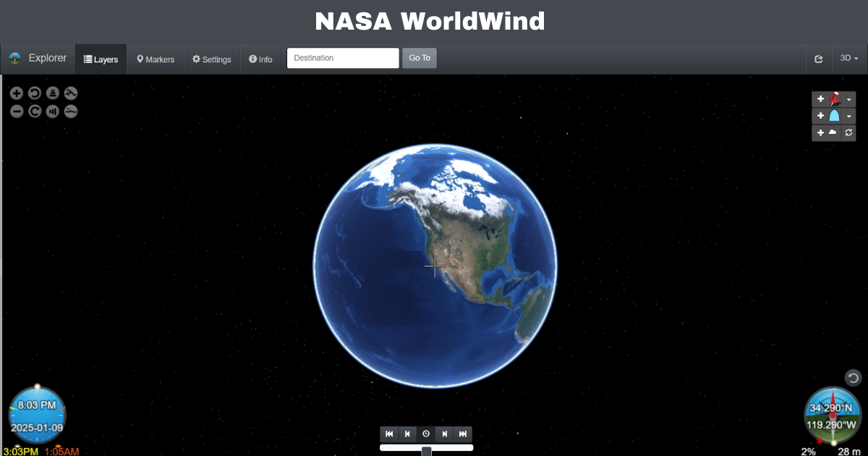Select the tilt view icon in the navigation controls
Viewport: 868px width, 456px height.
[x=52, y=93]
